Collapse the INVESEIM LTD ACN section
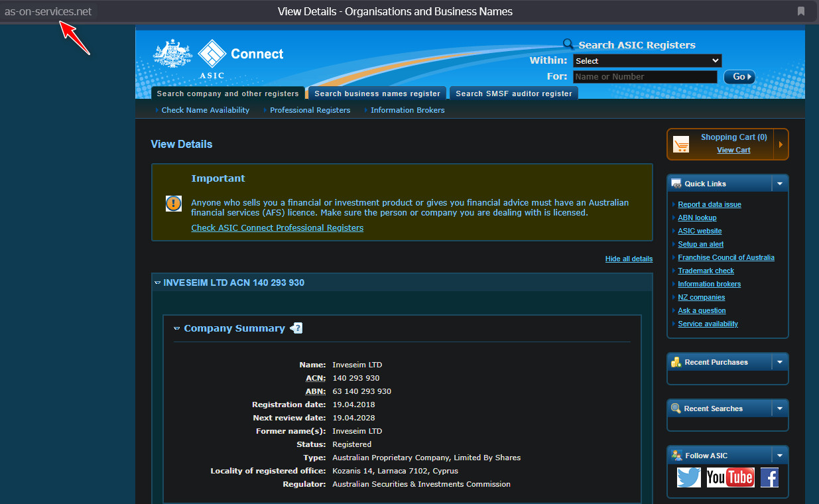The image size is (819, 504). [x=158, y=283]
